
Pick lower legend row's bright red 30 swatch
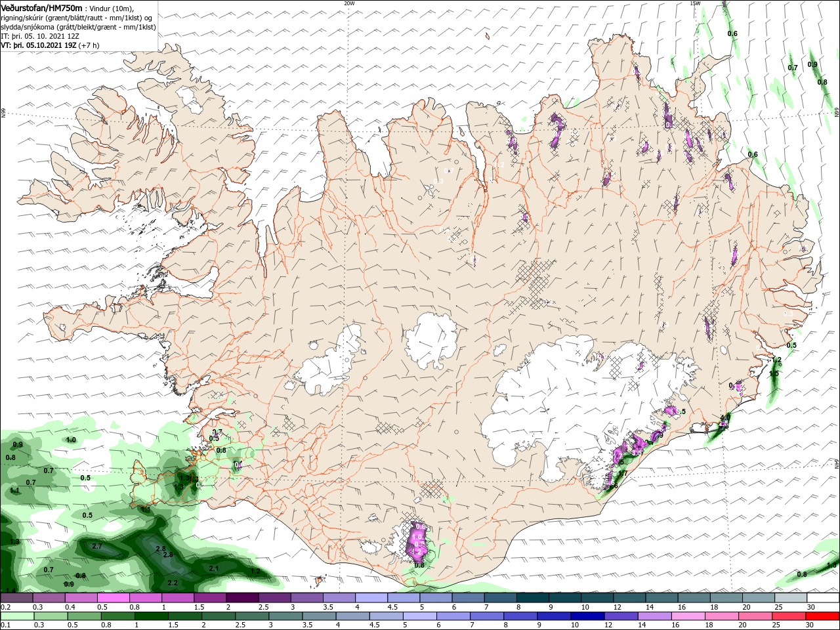point(822,616)
